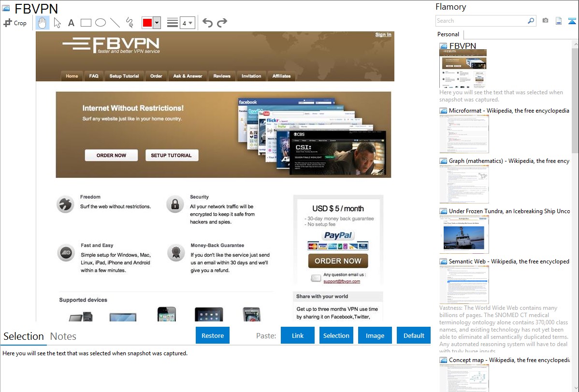Open the Affiliates nav tab
This screenshot has width=579, height=392.
tap(281, 76)
